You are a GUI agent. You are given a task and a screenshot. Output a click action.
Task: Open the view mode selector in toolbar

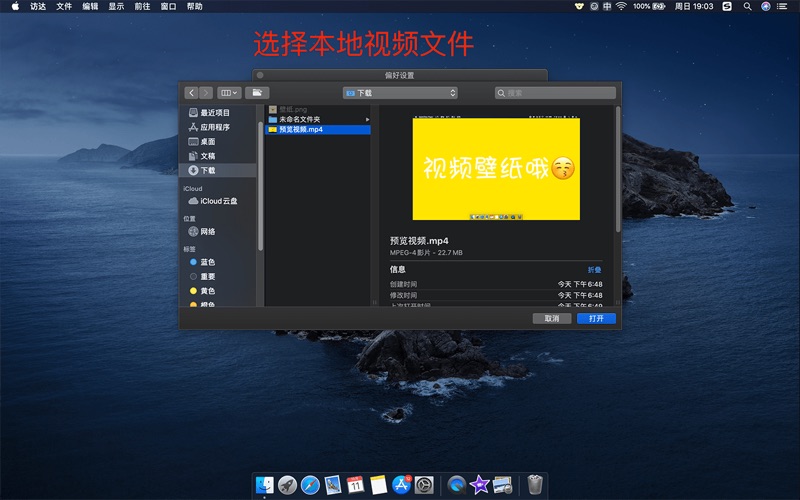click(229, 93)
